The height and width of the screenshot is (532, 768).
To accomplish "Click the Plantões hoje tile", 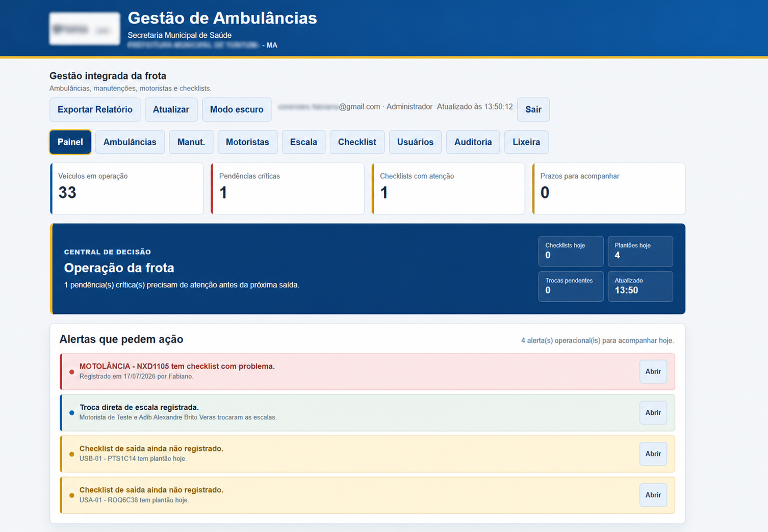I will tap(641, 251).
